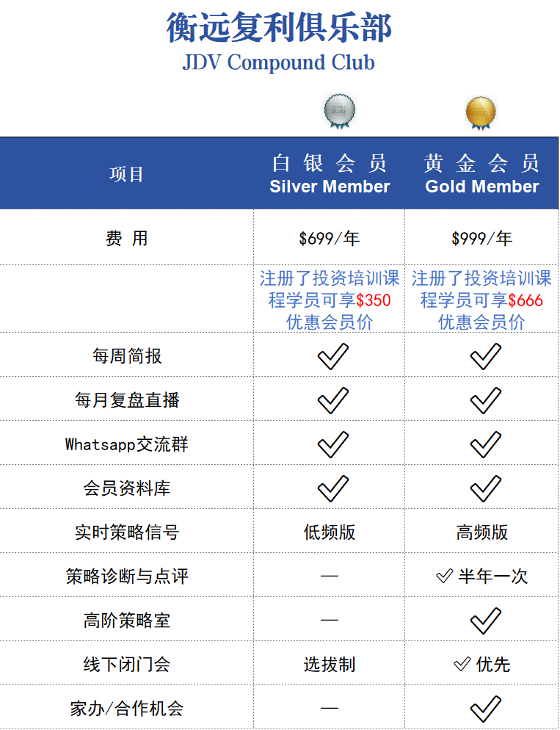Click the 项目 header cell
Image resolution: width=560 pixels, height=730 pixels.
(x=127, y=174)
